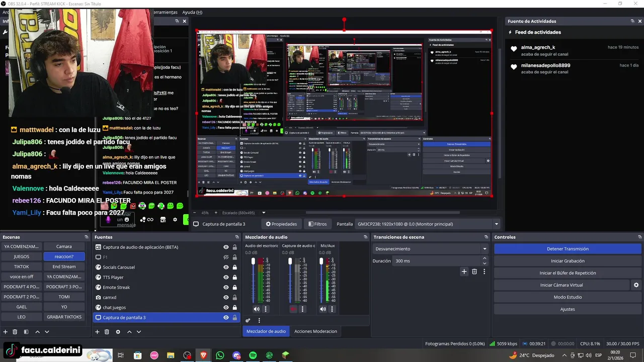Open the Desvanecimiento transition dropdown
644x362 pixels.
pos(431,249)
